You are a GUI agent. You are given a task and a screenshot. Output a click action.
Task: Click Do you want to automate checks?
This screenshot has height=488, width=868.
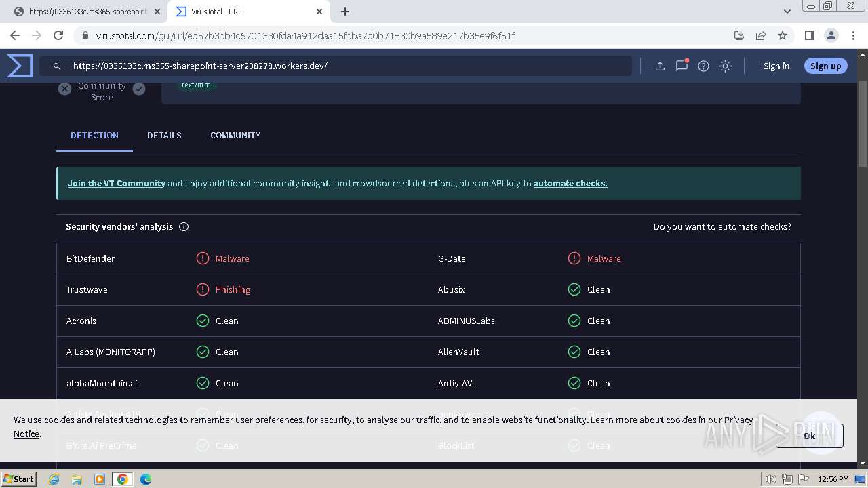point(722,227)
